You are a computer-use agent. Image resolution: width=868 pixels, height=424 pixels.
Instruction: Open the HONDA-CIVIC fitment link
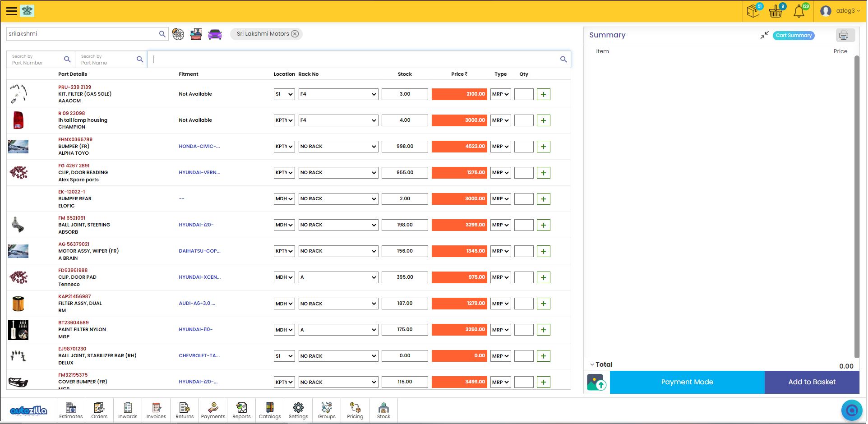[199, 147]
